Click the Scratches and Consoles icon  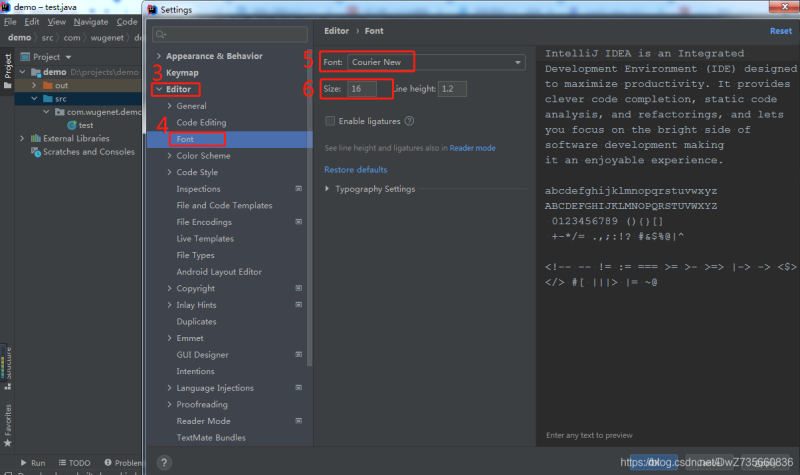pos(36,152)
